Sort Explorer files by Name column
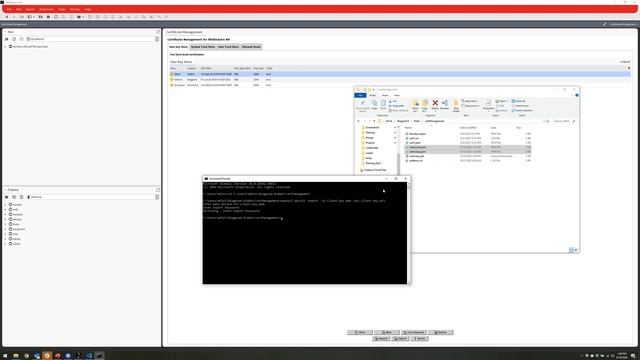 coord(408,128)
